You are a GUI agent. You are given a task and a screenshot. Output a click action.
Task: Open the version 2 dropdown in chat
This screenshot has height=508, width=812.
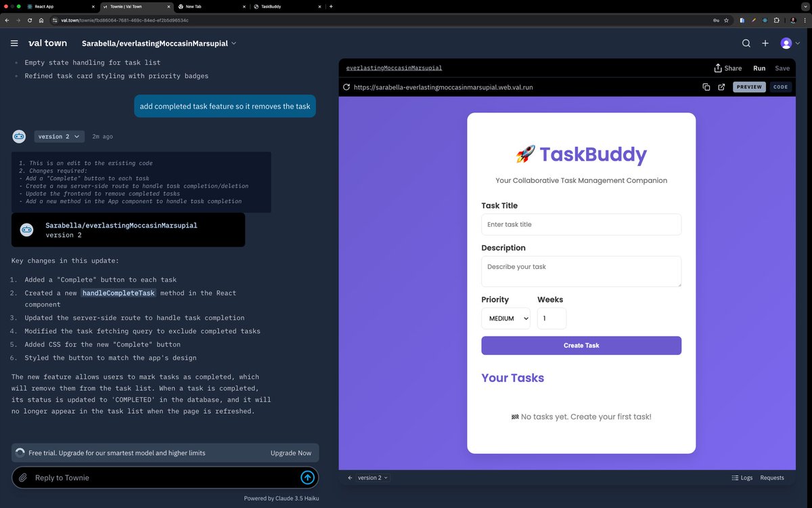click(59, 137)
